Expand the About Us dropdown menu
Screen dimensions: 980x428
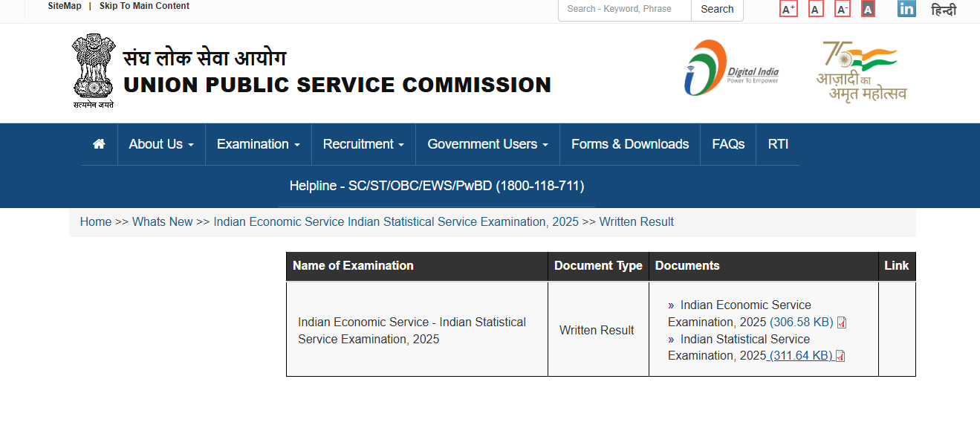point(161,144)
